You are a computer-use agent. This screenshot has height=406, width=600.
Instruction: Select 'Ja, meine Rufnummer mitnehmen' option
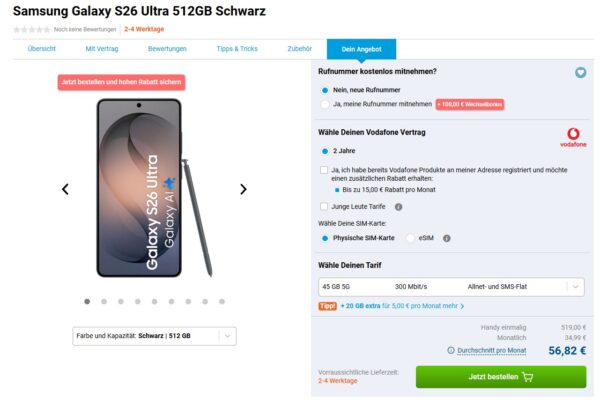click(325, 104)
